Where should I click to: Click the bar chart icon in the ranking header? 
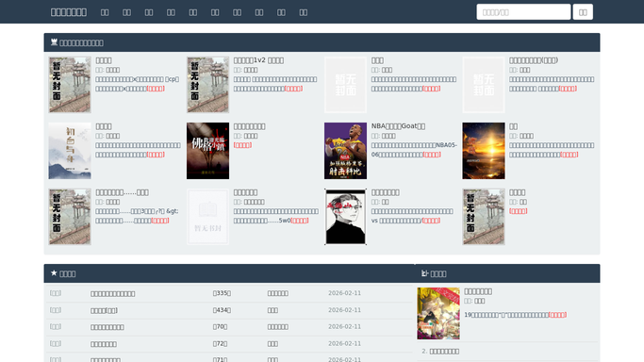point(424,273)
